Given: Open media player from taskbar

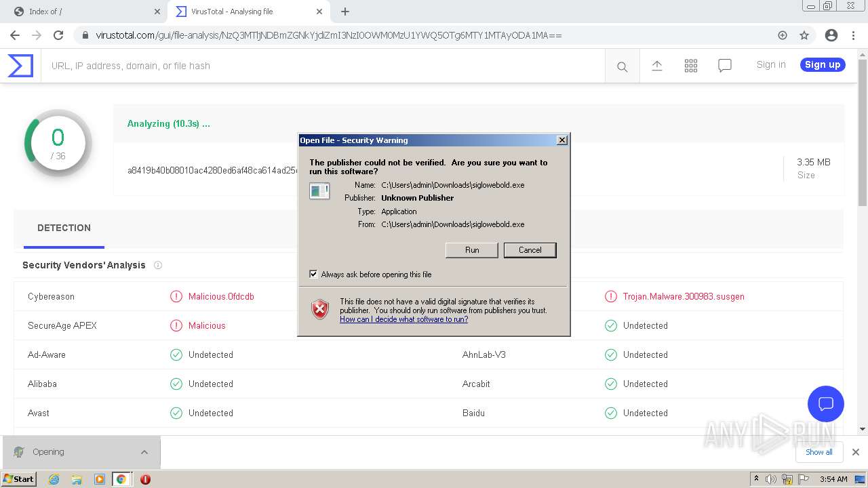Looking at the screenshot, I should [x=99, y=479].
